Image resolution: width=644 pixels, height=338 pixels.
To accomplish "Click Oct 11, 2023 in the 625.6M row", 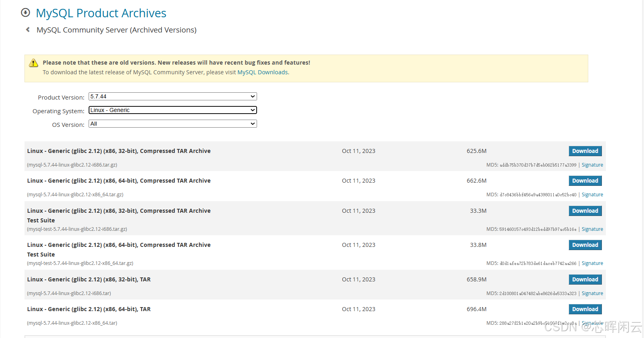I will pyautogui.click(x=358, y=151).
